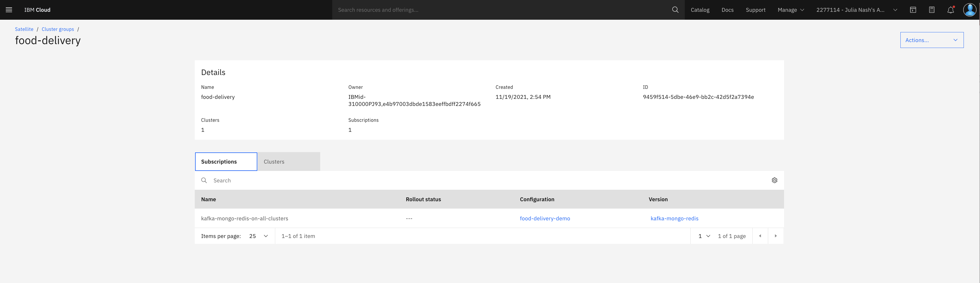Open the Actions... dropdown
The height and width of the screenshot is (283, 980).
coord(932,40)
